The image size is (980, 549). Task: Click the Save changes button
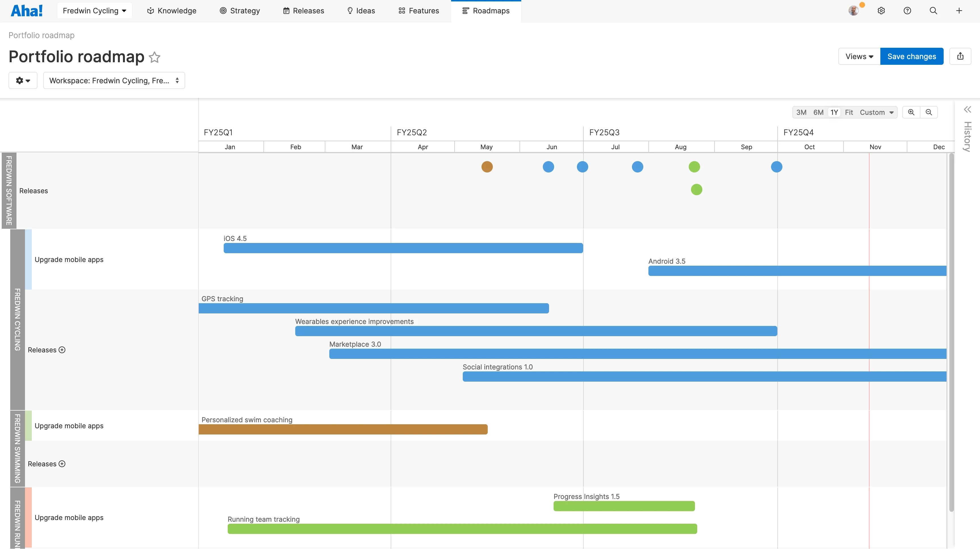(912, 56)
